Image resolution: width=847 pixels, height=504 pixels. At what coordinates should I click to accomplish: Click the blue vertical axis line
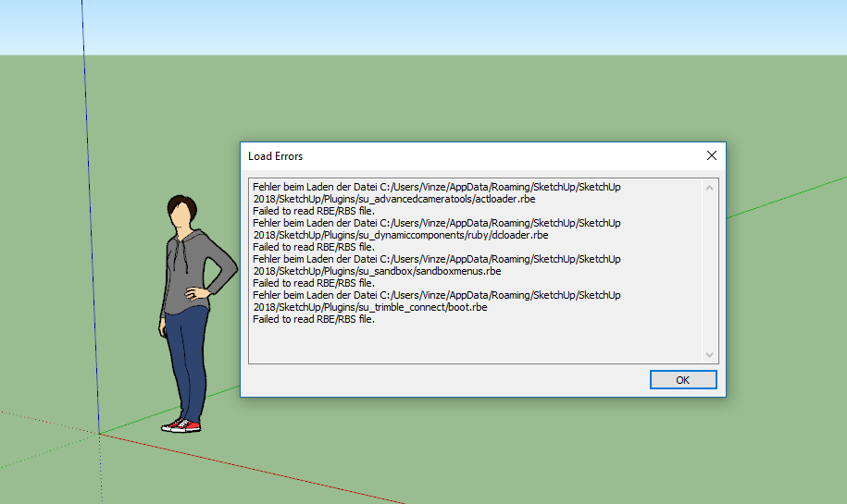coord(90,231)
